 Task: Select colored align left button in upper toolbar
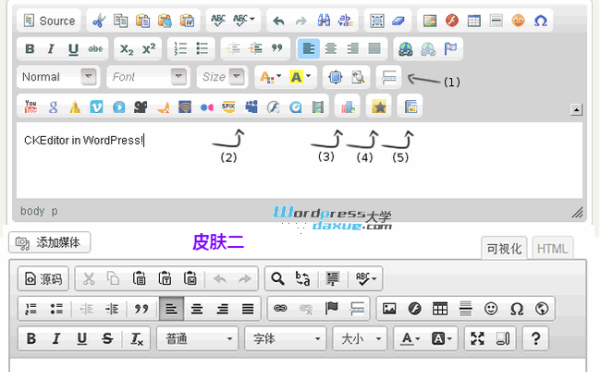309,49
